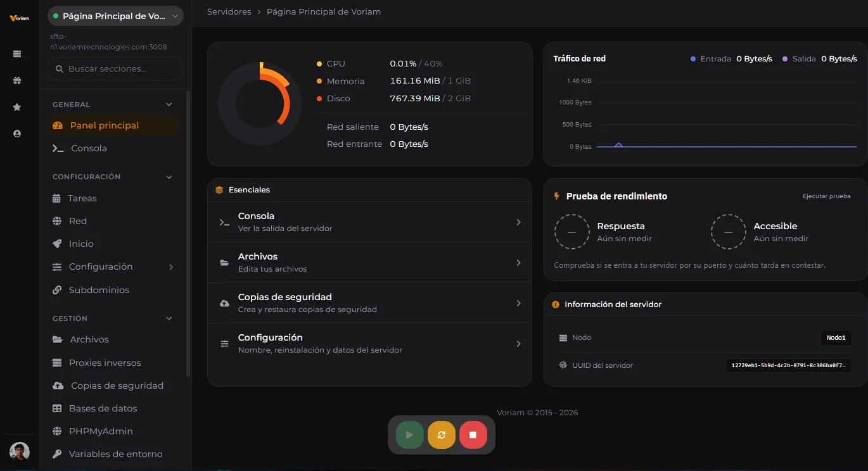This screenshot has width=868, height=471.
Task: Toggle Entrada series in traffic chart legend
Action: (731, 58)
